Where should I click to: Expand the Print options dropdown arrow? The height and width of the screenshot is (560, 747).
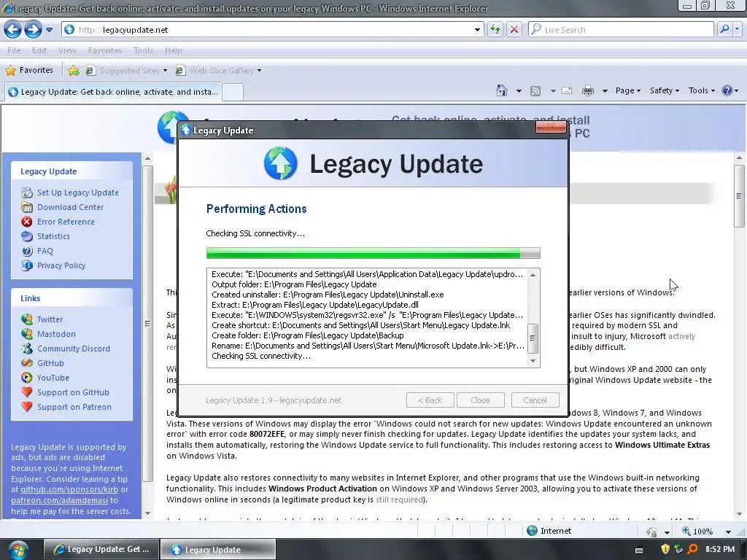tap(605, 90)
